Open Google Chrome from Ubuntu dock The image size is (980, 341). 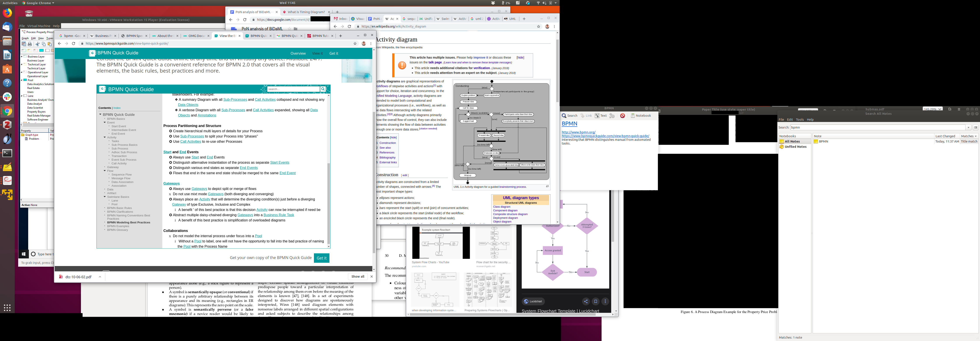pyautogui.click(x=7, y=111)
